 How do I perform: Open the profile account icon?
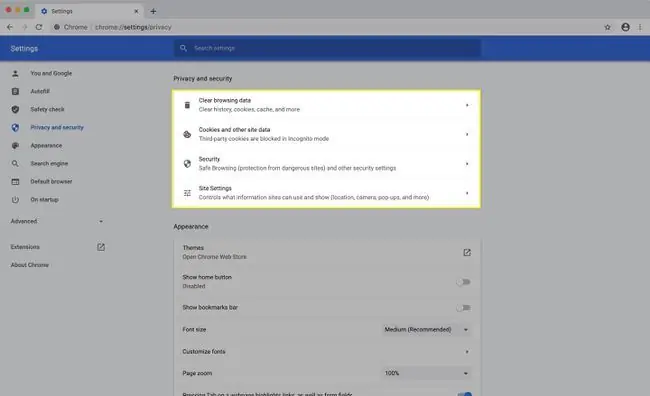pyautogui.click(x=625, y=27)
